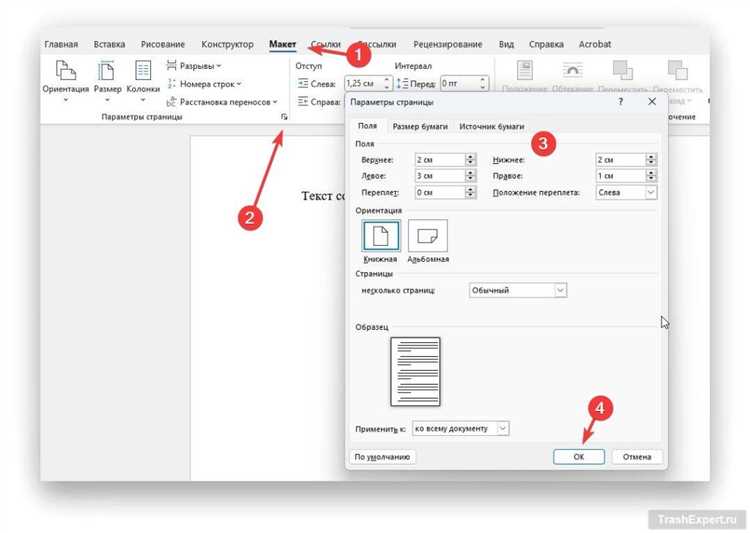Screen dimensions: 750x533
Task: Open the Ориентация ribbon button
Action: 66,80
